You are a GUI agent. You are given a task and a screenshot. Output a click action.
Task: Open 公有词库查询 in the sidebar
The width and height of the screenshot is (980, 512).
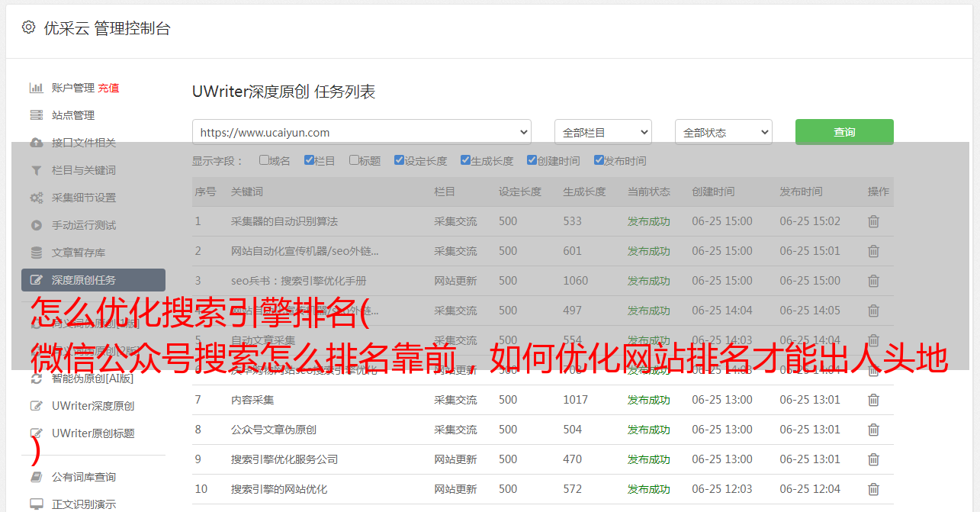point(84,477)
